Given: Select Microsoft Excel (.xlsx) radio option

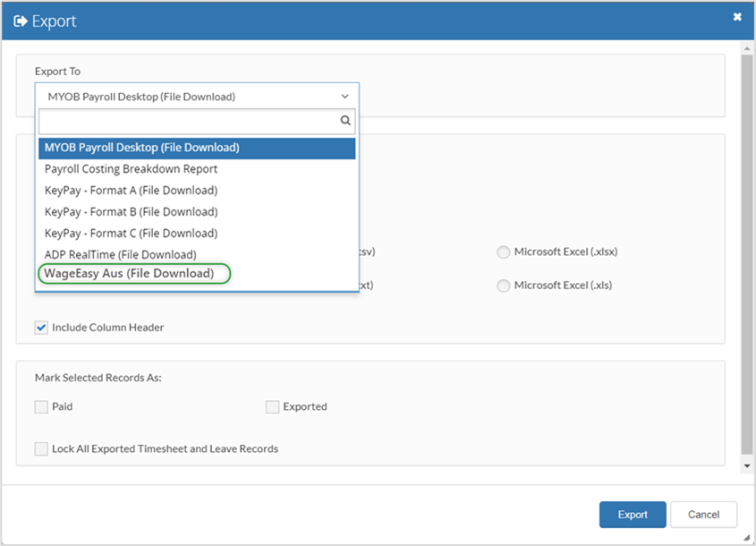Looking at the screenshot, I should (504, 252).
